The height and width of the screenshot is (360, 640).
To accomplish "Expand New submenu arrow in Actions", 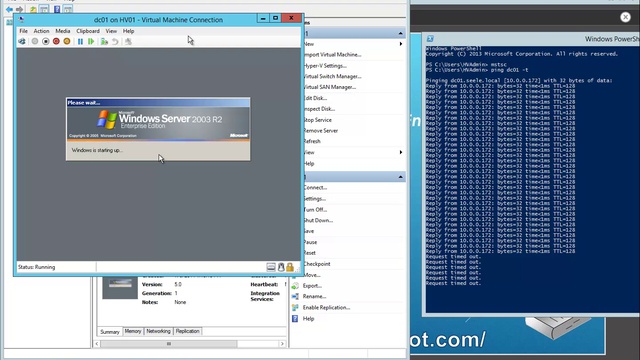I will pos(400,44).
